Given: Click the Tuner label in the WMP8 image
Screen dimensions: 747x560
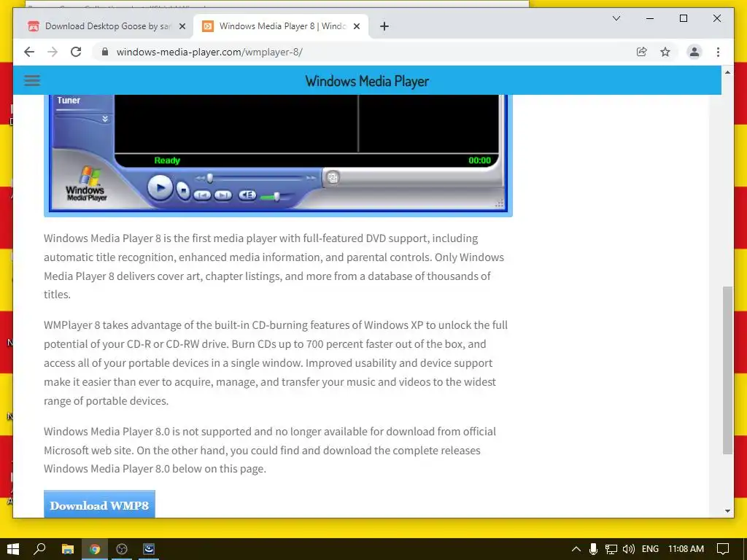Looking at the screenshot, I should pos(69,101).
